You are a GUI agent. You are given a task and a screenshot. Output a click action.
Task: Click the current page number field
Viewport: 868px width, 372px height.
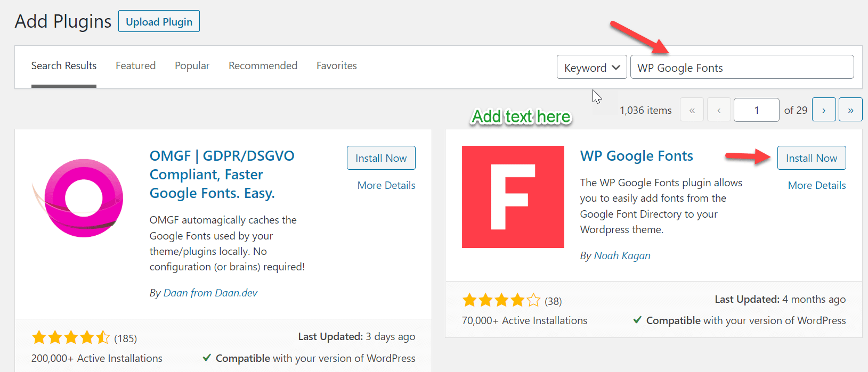756,110
